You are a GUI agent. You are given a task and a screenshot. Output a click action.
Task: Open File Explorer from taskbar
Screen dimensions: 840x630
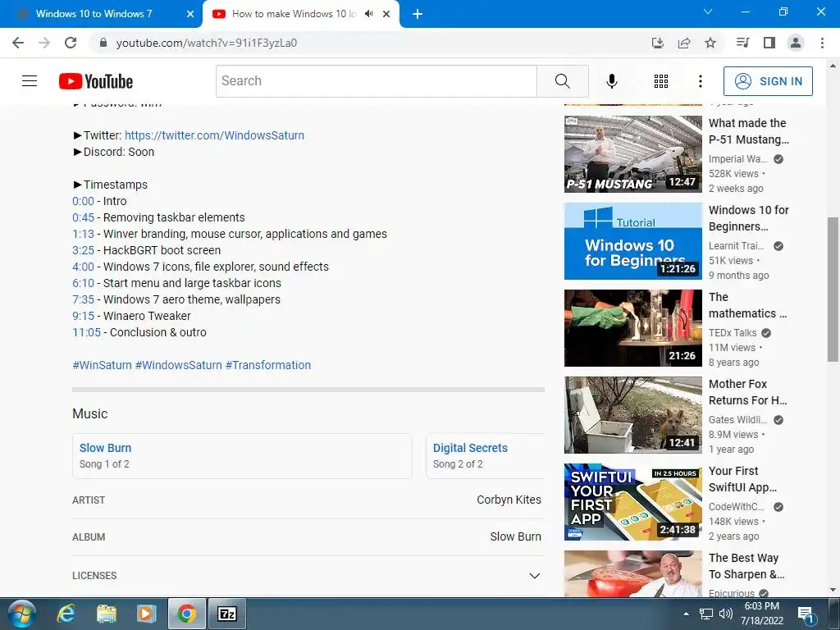[107, 614]
